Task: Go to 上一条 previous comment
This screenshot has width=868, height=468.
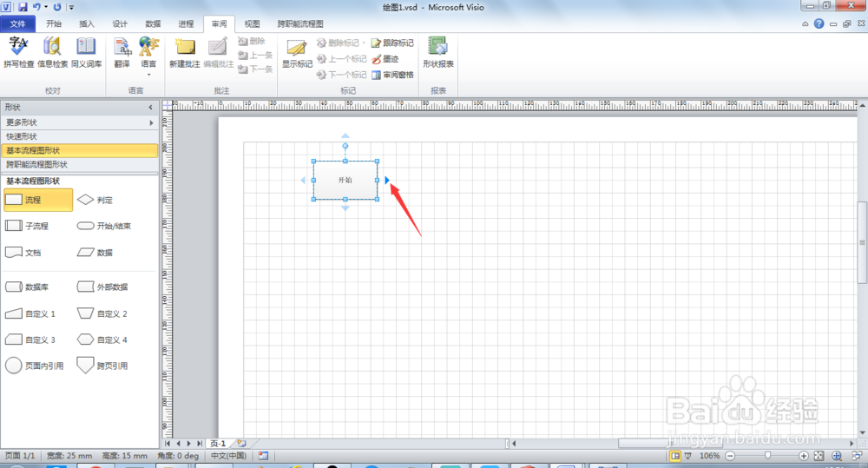Action: tap(255, 55)
